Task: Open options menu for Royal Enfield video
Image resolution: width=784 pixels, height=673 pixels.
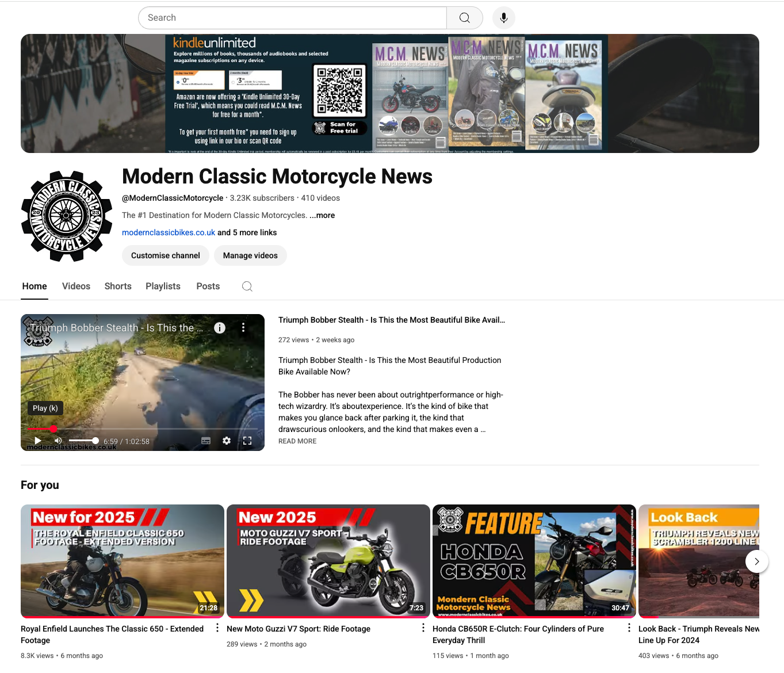Action: tap(217, 628)
